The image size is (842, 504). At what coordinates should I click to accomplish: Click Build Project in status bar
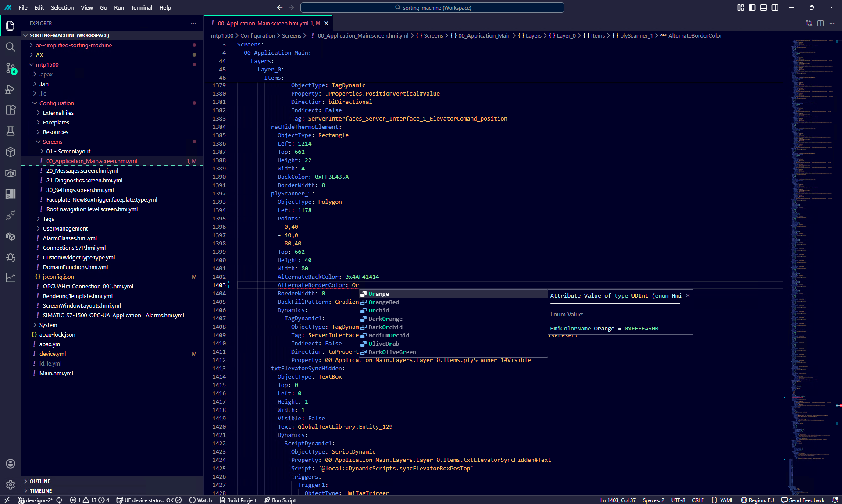pyautogui.click(x=238, y=500)
